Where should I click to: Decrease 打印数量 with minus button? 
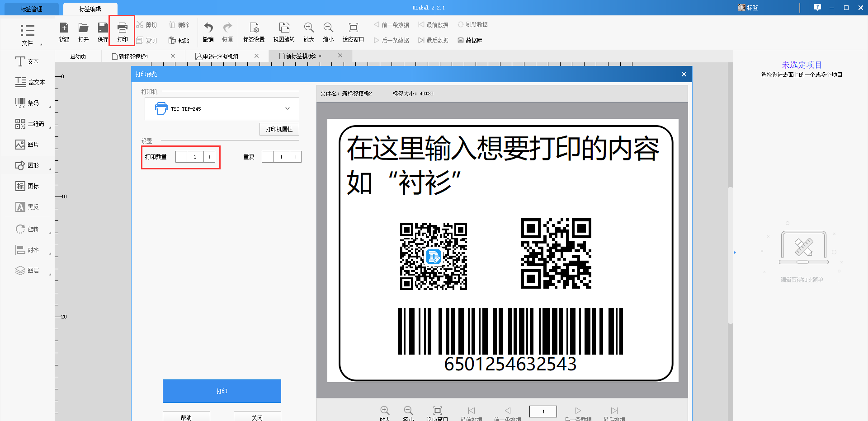[x=181, y=157]
